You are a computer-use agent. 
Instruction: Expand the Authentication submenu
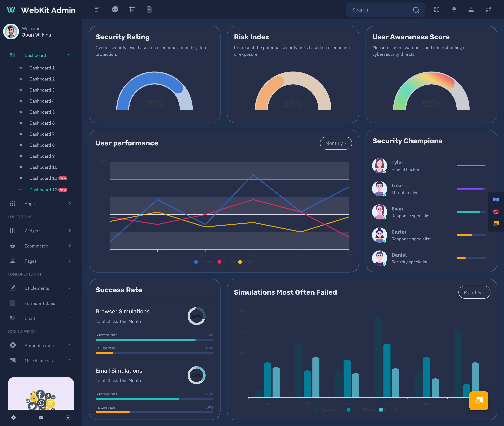pos(70,345)
